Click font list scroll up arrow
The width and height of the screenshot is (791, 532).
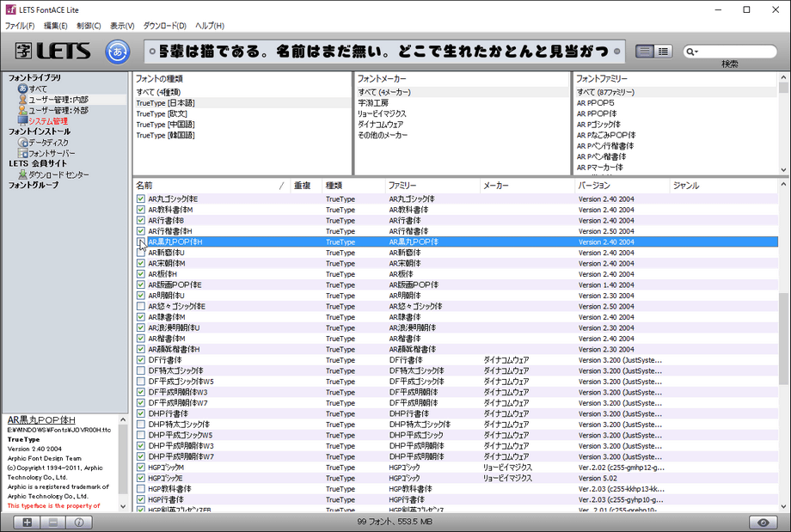tap(783, 185)
